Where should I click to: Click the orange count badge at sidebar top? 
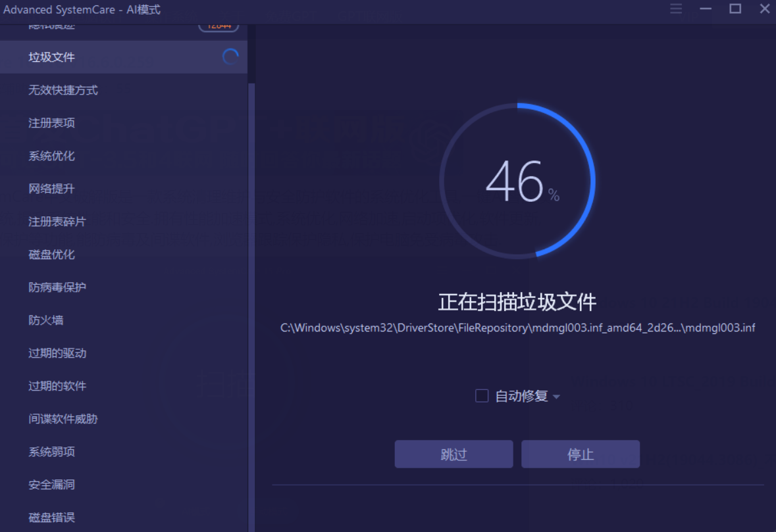tap(219, 27)
